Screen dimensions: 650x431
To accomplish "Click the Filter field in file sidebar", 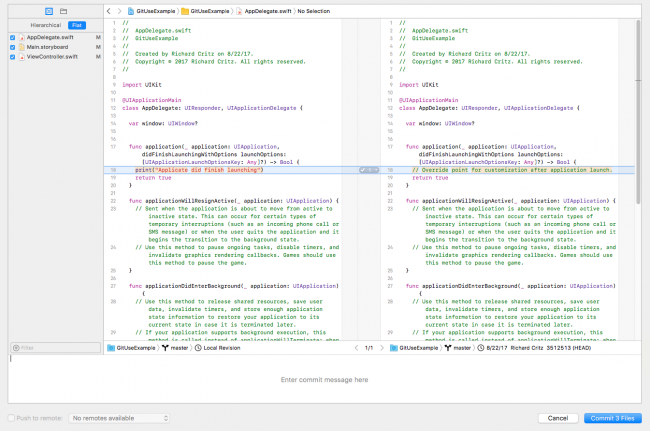I will [55, 348].
